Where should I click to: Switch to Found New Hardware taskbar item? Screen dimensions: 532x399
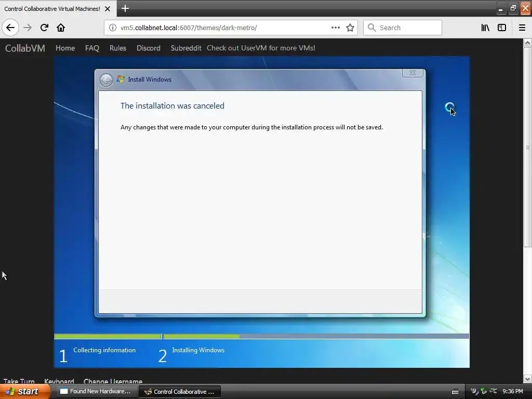tap(96, 392)
